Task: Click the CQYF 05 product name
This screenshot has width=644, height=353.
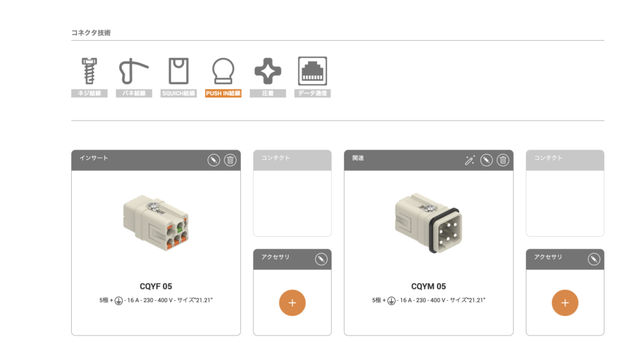Action: [156, 286]
